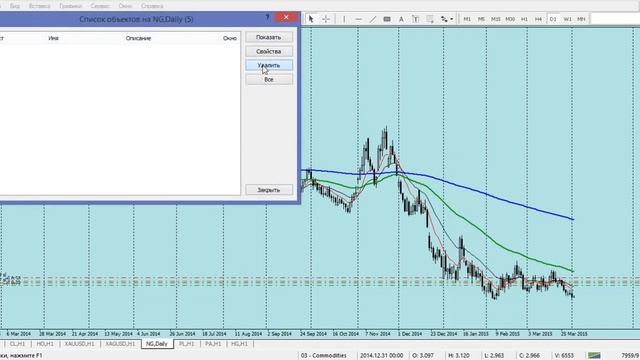Switch to the PA,H1 chart tab
The height and width of the screenshot is (360, 640).
click(213, 344)
